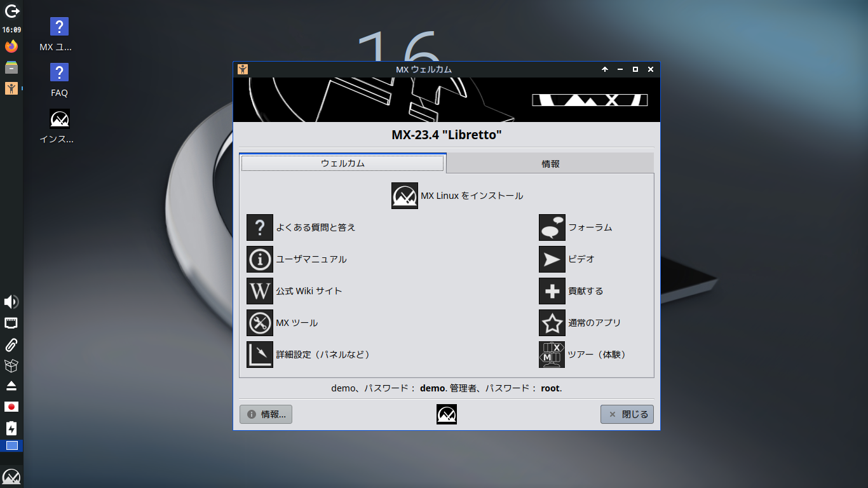Screen dimensions: 868x488
Task: Click the package updater box icon
Action: [x=11, y=366]
